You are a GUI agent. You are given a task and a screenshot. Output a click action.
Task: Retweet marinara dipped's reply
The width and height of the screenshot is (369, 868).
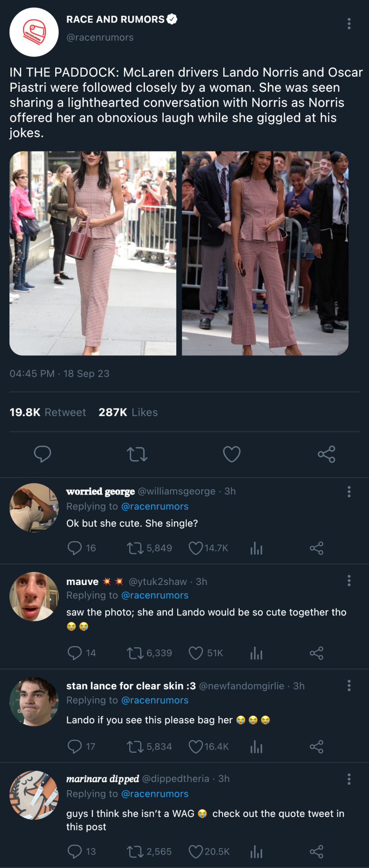135,852
